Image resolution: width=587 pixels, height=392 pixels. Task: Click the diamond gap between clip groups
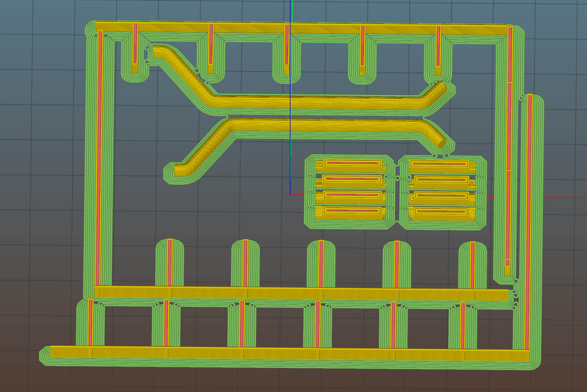click(x=397, y=178)
